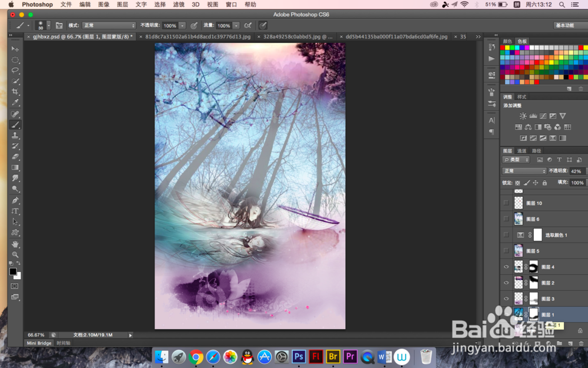Select the Move tool
Image resolution: width=588 pixels, height=368 pixels.
coord(15,49)
